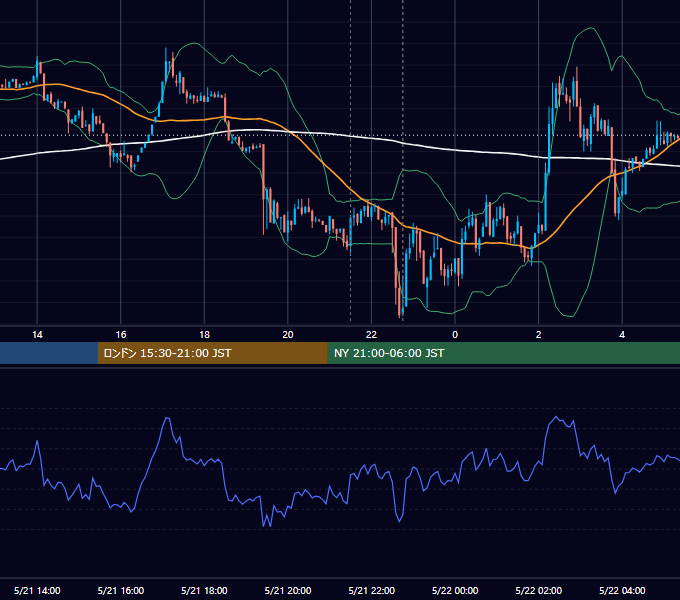Screen dimensions: 680x600
Task: Click the 2 hour axis label
Action: (x=539, y=335)
